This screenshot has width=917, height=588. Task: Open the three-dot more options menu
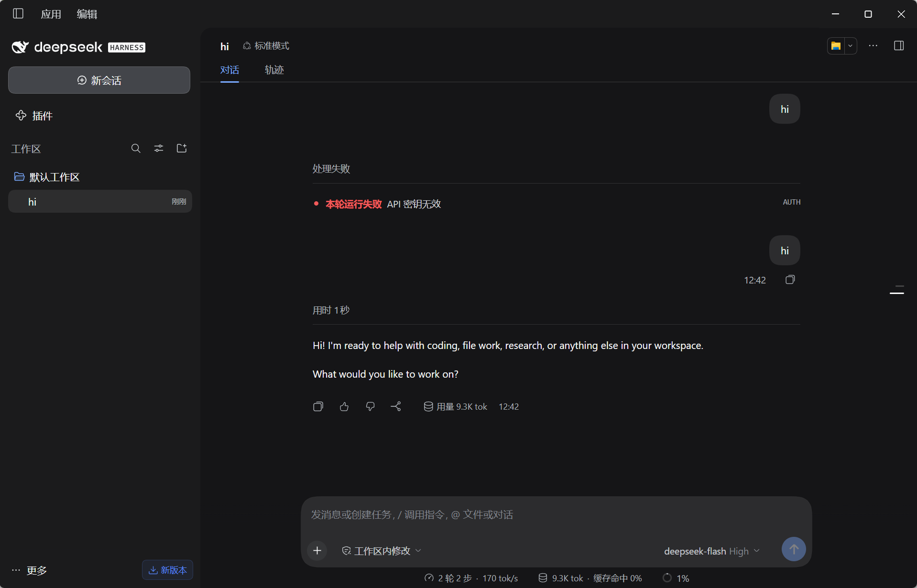click(873, 46)
